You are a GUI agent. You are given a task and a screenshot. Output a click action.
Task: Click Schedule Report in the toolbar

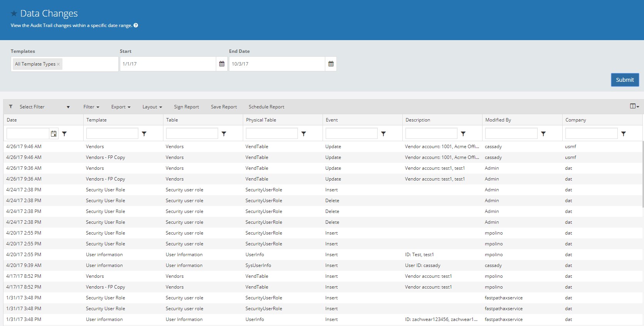(x=266, y=107)
